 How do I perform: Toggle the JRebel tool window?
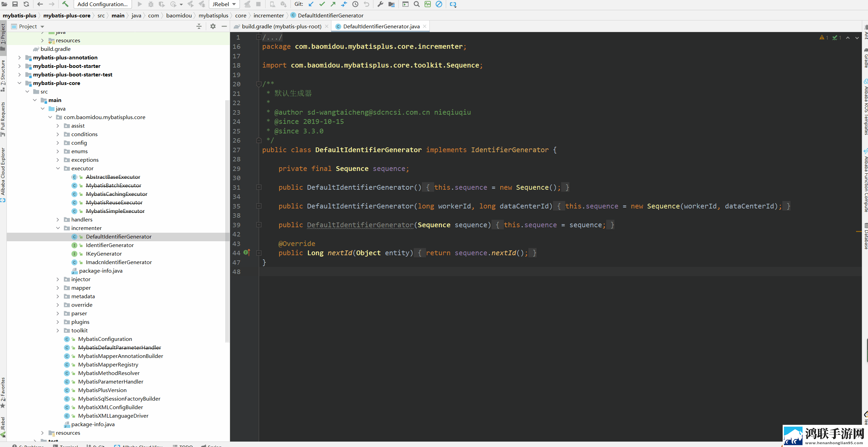(x=3, y=427)
